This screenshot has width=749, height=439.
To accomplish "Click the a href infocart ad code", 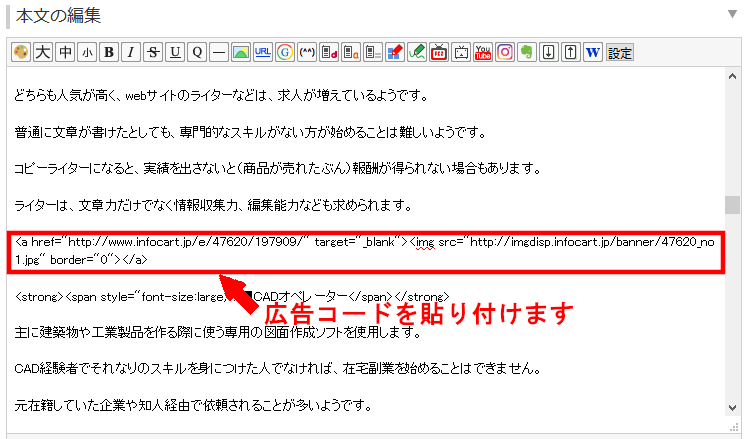I will (365, 251).
